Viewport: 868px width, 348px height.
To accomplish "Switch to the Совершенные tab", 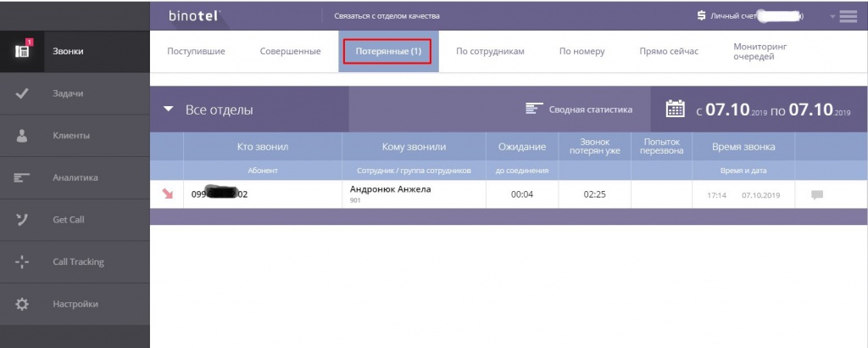I will pyautogui.click(x=290, y=52).
